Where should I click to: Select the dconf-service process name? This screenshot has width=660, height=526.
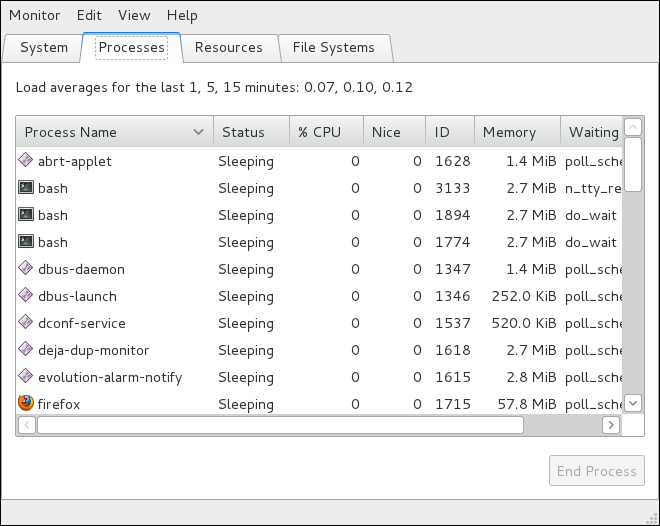pyautogui.click(x=82, y=323)
